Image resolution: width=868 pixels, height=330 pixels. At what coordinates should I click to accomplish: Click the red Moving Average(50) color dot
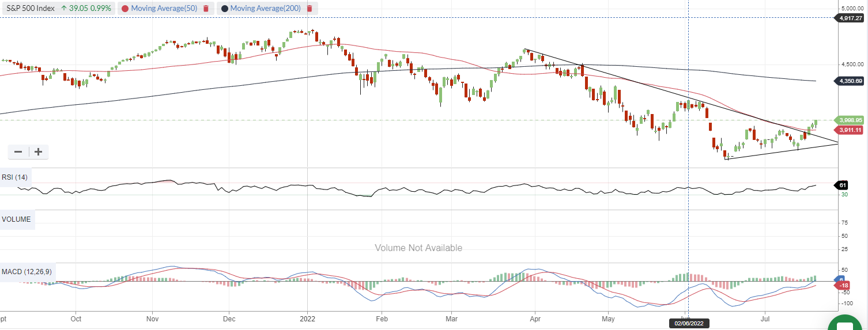[x=124, y=9]
